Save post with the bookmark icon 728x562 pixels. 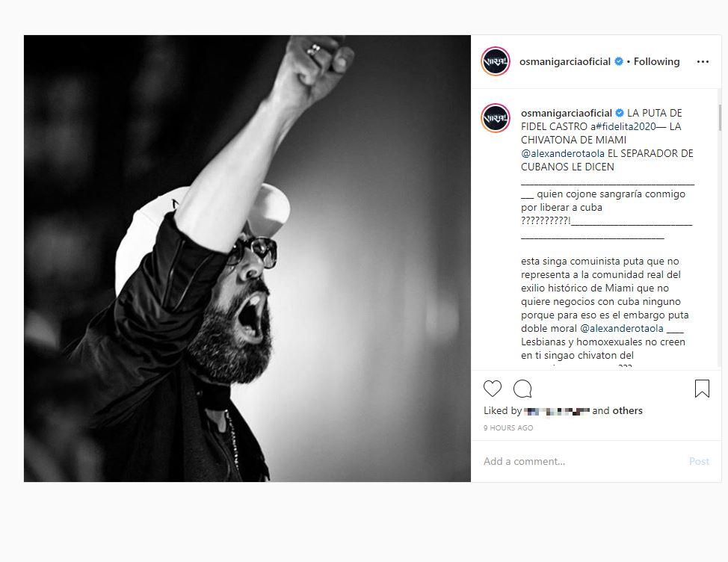point(702,389)
